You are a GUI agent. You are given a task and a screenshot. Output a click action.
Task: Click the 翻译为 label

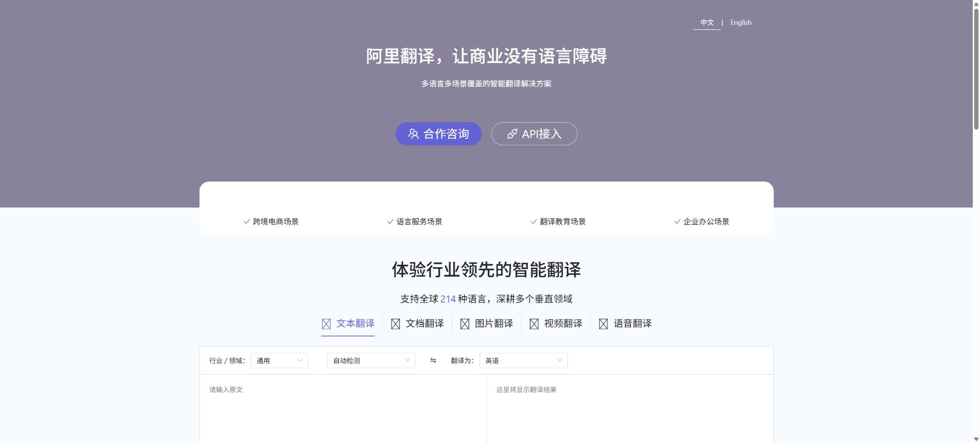[x=462, y=361]
